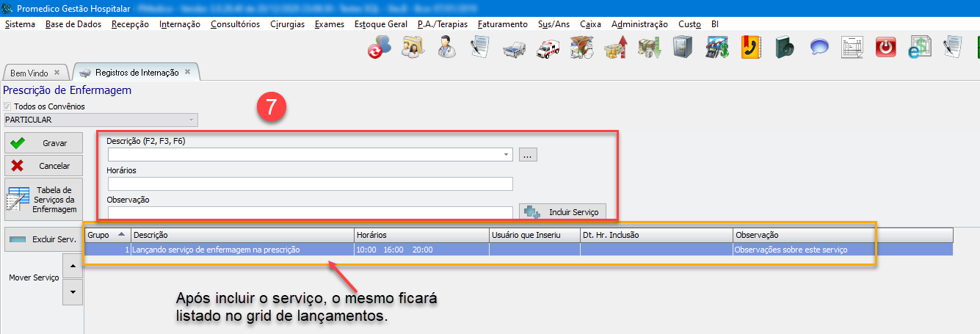Toggle the Todos os Convênios checkbox
Viewport: 980px width, 334px height.
coord(9,106)
